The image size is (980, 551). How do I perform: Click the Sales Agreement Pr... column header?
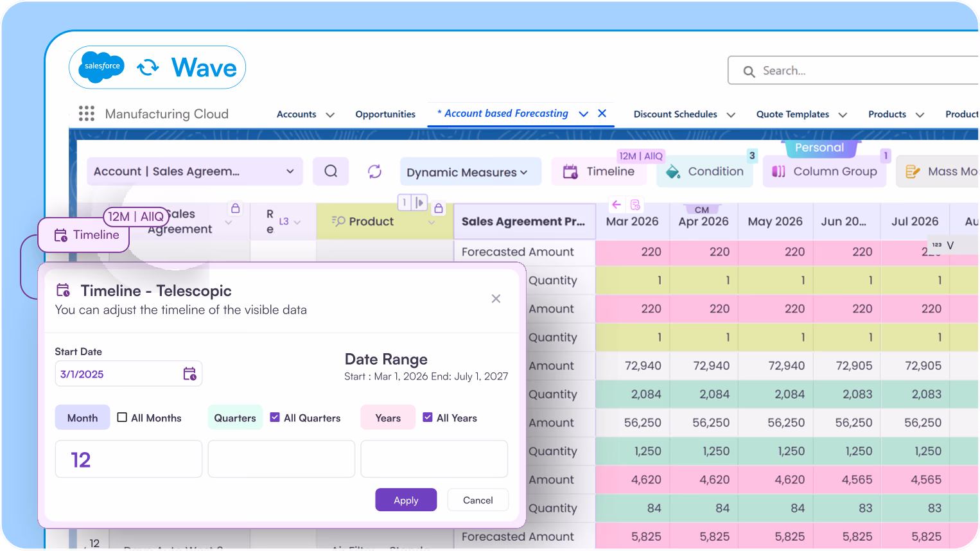[x=523, y=222]
